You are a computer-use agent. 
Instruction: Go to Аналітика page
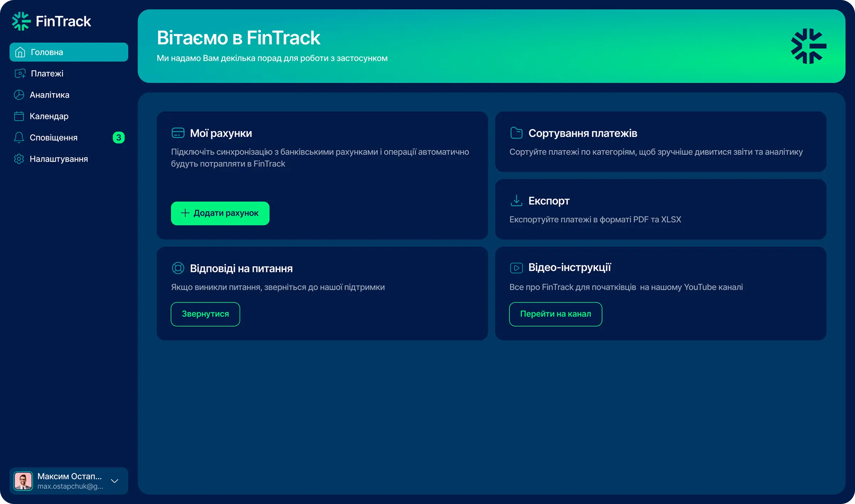coord(69,95)
